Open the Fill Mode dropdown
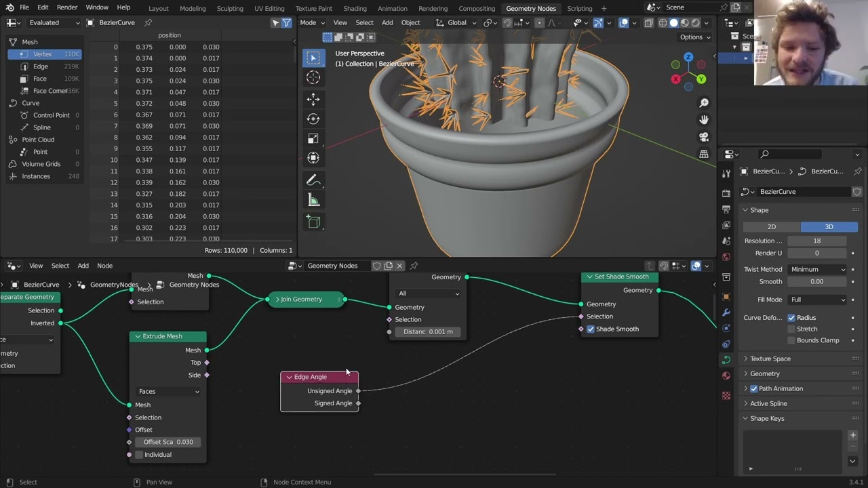 pyautogui.click(x=818, y=300)
